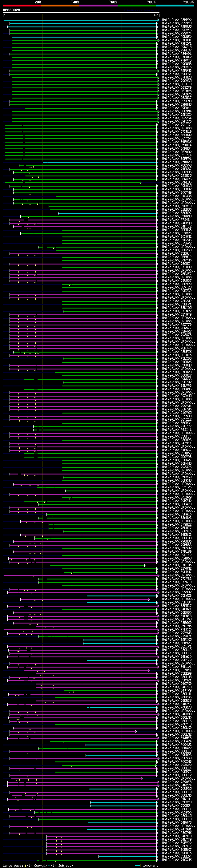Select hit label UniRef100_A9UQ35
This screenshot has height=868, width=197.
tap(177, 186)
